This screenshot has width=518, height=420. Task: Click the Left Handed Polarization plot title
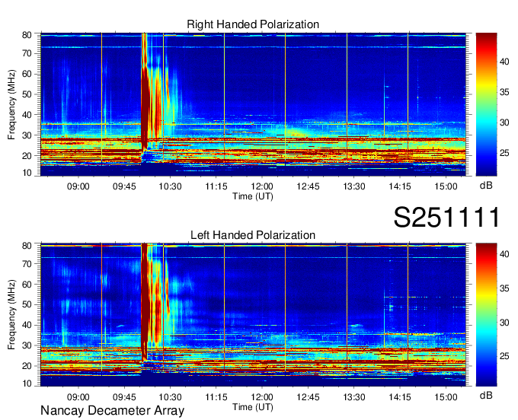(253, 236)
